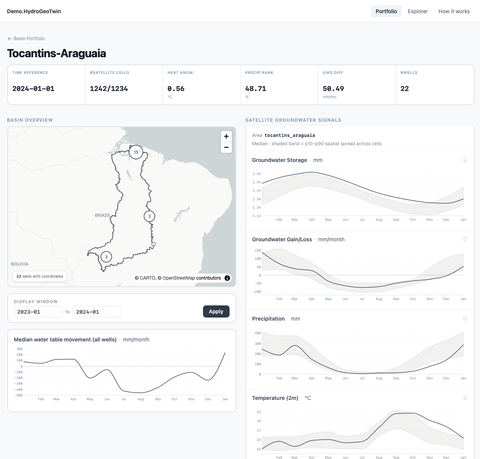480x459 pixels.
Task: Open the well cluster marker on eastern basin edge
Action: 149,216
